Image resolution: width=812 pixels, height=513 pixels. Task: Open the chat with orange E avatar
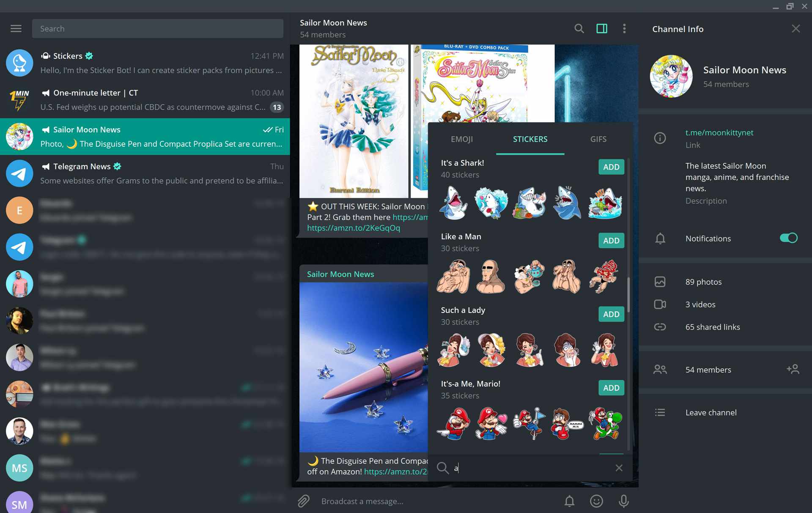pyautogui.click(x=145, y=210)
